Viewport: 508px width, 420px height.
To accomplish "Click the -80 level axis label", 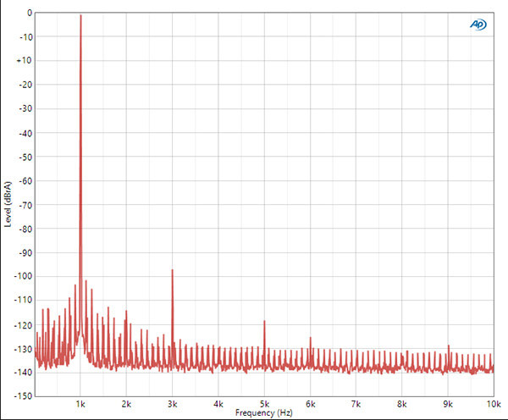I will pyautogui.click(x=25, y=229).
